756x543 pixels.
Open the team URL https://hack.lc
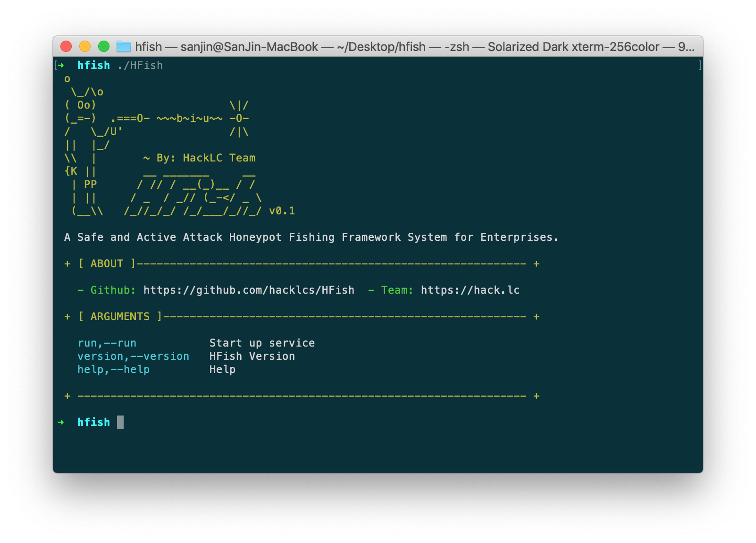coord(470,290)
